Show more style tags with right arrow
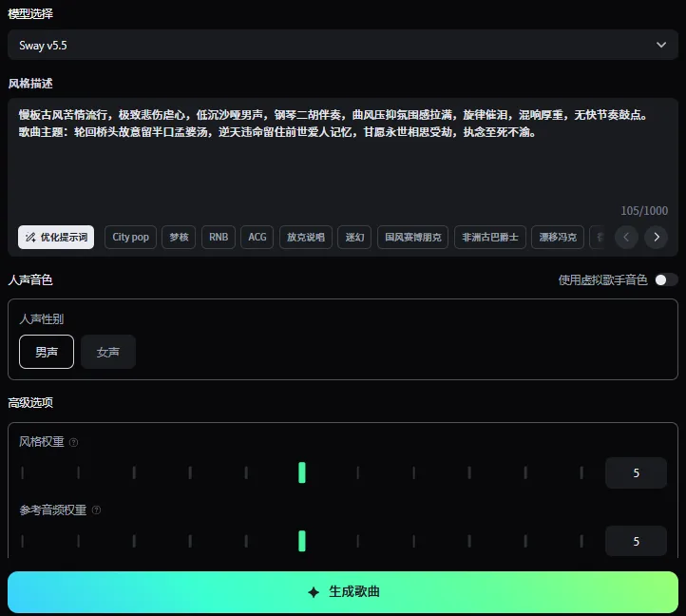686x616 pixels. pyautogui.click(x=657, y=238)
